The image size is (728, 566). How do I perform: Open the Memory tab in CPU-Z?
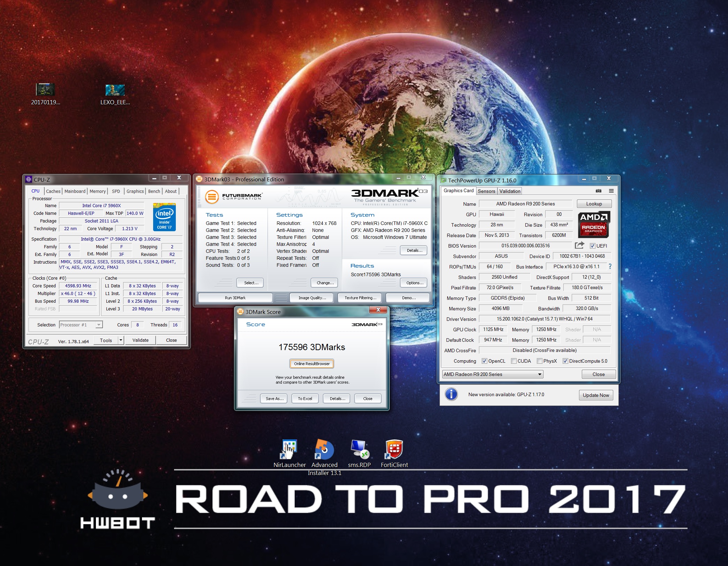point(98,191)
